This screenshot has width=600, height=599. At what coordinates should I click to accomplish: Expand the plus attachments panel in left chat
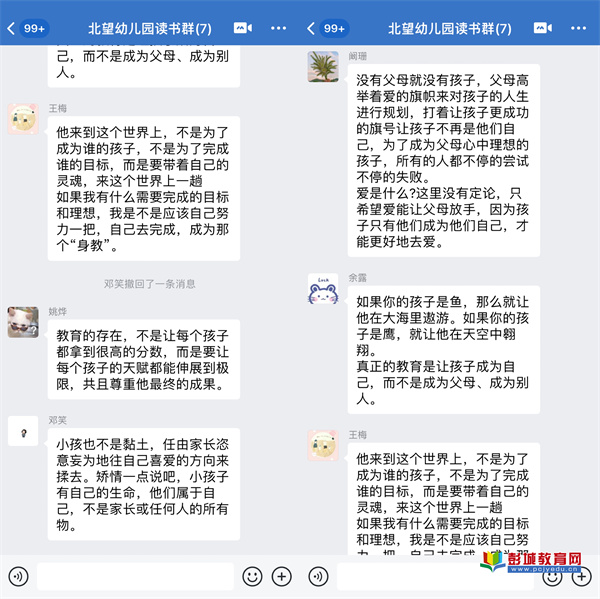point(282,576)
